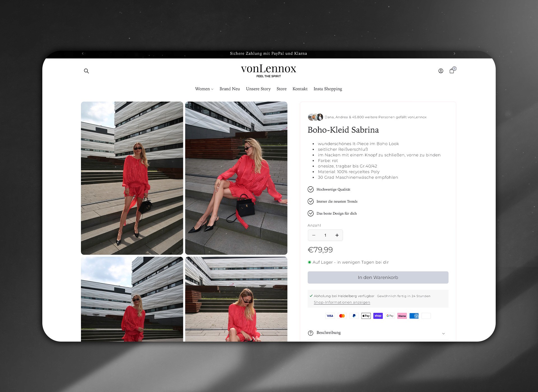The width and height of the screenshot is (538, 392).
Task: Open Shop-Informationen anzeigen link
Action: pyautogui.click(x=342, y=302)
